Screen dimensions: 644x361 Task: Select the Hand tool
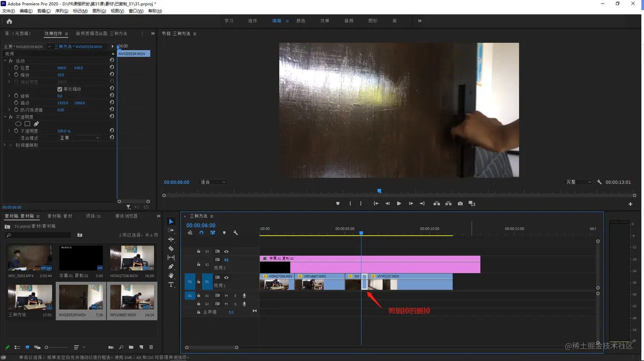(171, 276)
